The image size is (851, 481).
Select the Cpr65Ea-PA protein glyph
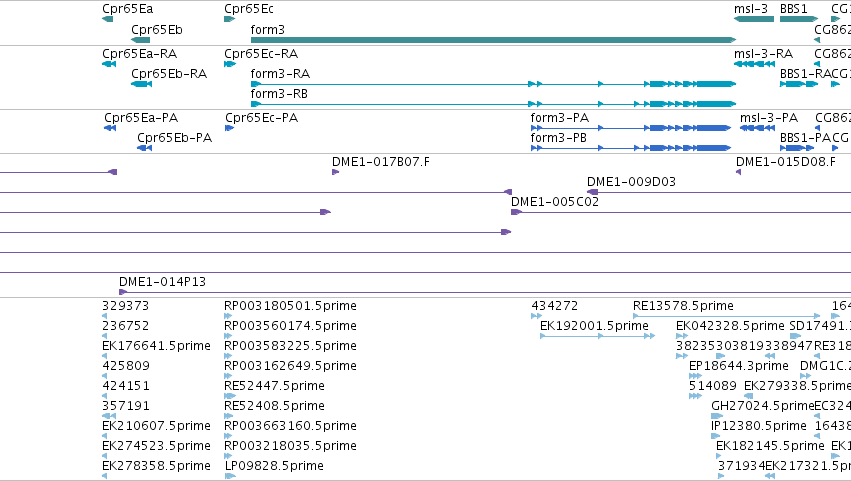point(110,128)
